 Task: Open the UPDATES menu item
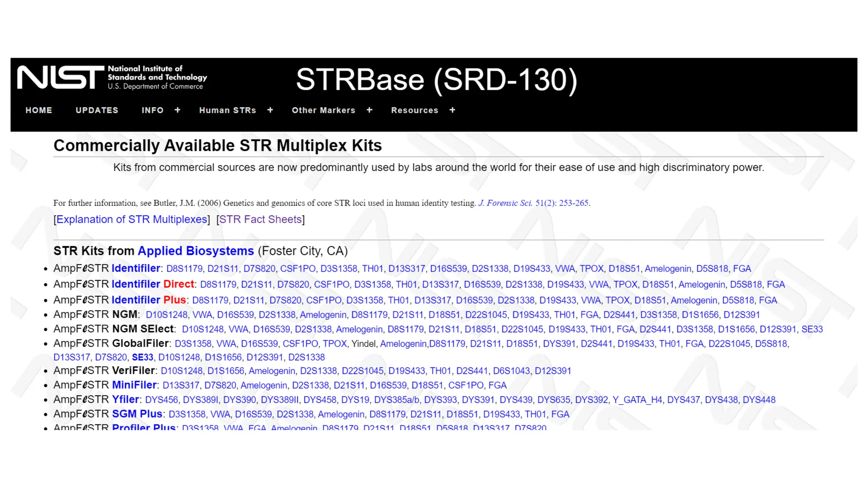pyautogui.click(x=97, y=110)
